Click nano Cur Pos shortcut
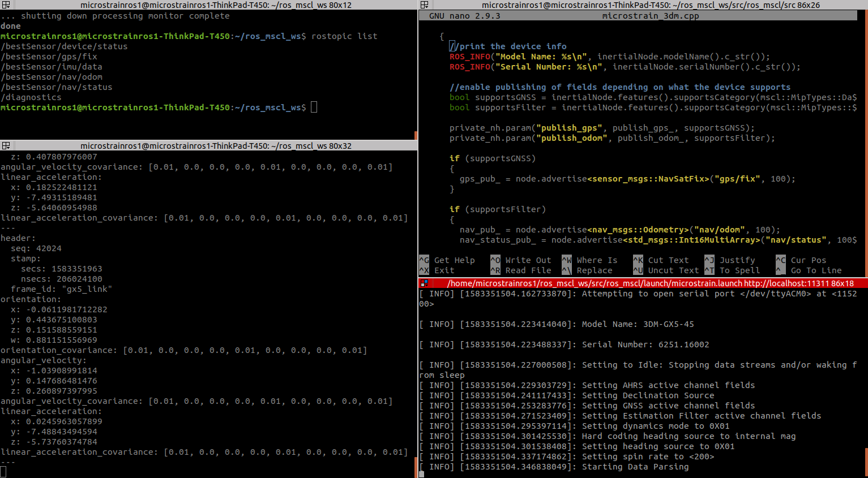The width and height of the screenshot is (868, 478). tap(801, 260)
